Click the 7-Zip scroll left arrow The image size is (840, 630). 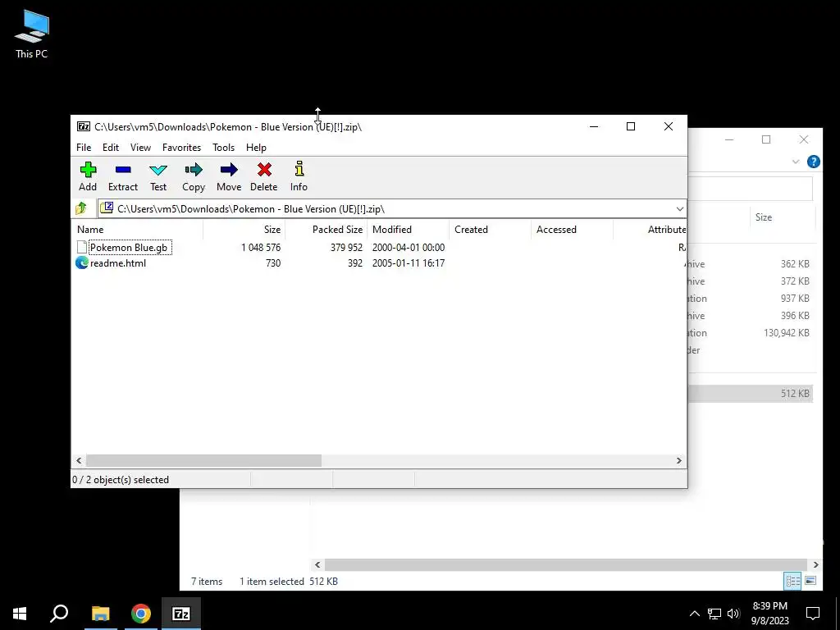[x=80, y=460]
